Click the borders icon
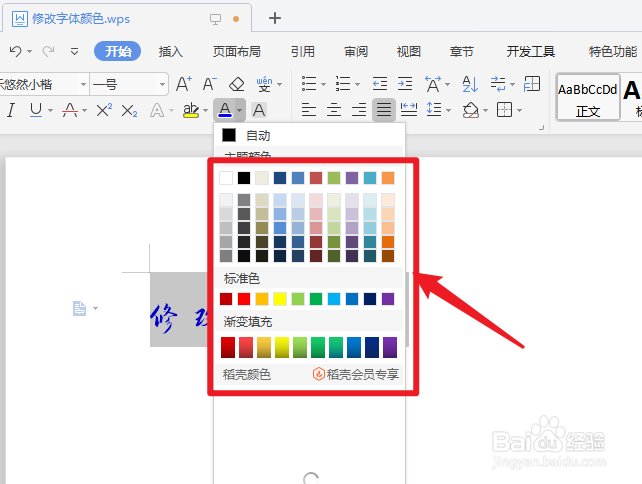The height and width of the screenshot is (484, 642). click(504, 110)
